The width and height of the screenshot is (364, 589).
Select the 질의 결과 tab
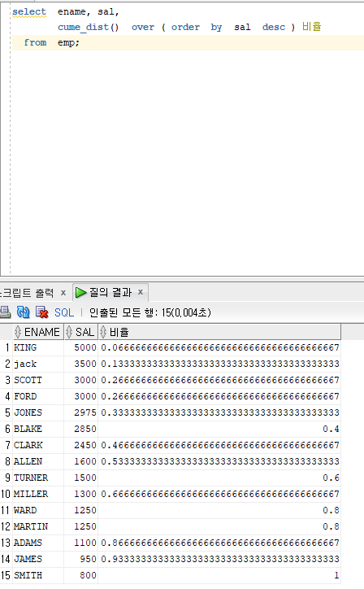[110, 292]
